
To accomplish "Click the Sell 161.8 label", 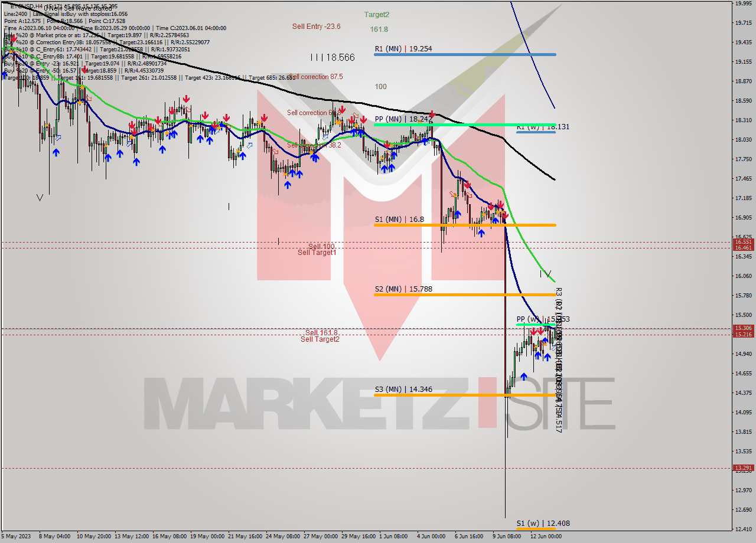I will tap(321, 333).
